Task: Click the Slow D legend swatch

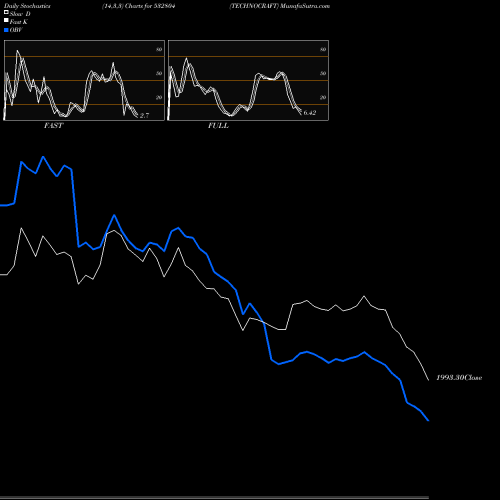Action: (6, 12)
